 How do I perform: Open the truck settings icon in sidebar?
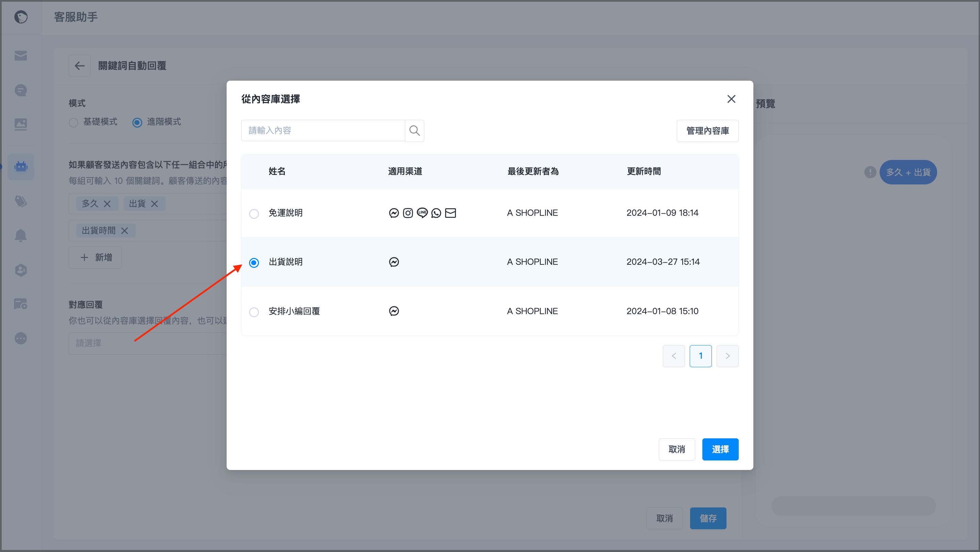(21, 304)
